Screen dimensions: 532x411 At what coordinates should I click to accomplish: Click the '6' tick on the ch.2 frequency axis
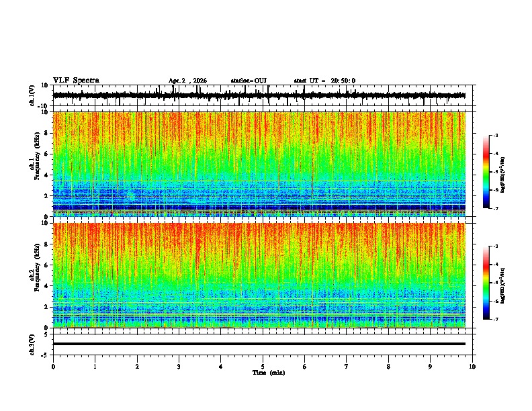click(46, 265)
